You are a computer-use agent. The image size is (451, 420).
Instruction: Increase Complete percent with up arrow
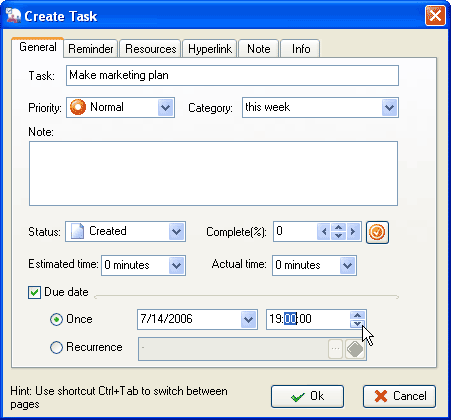(x=338, y=227)
